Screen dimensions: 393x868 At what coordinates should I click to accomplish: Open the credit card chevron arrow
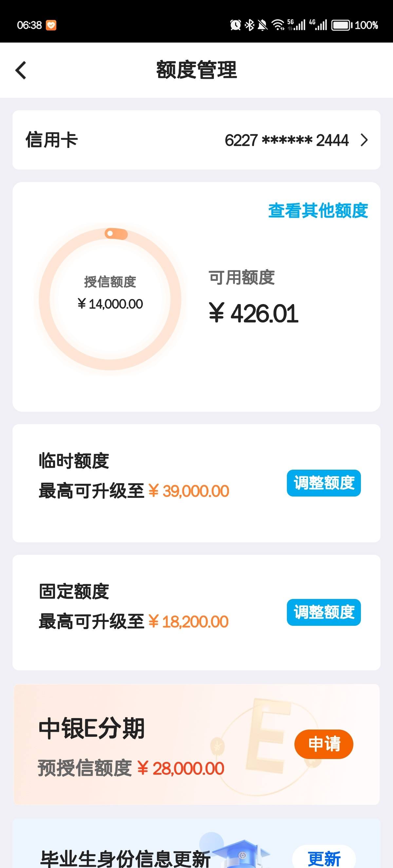coord(364,140)
